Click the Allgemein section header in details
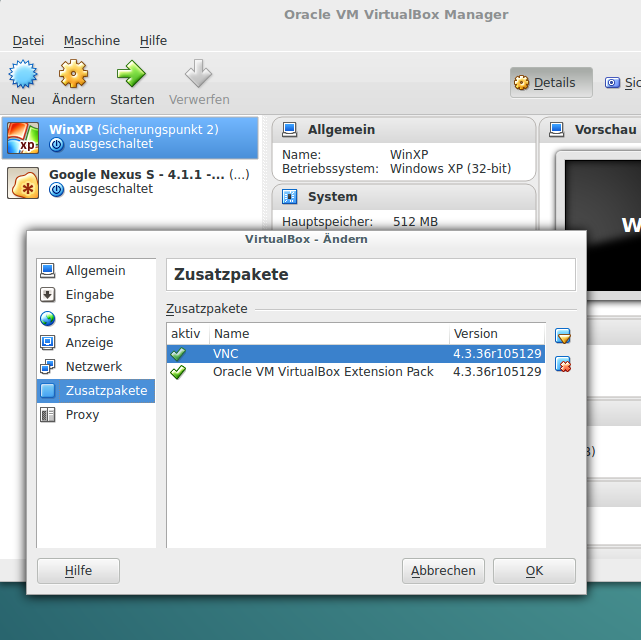The width and height of the screenshot is (641, 640). (x=404, y=130)
